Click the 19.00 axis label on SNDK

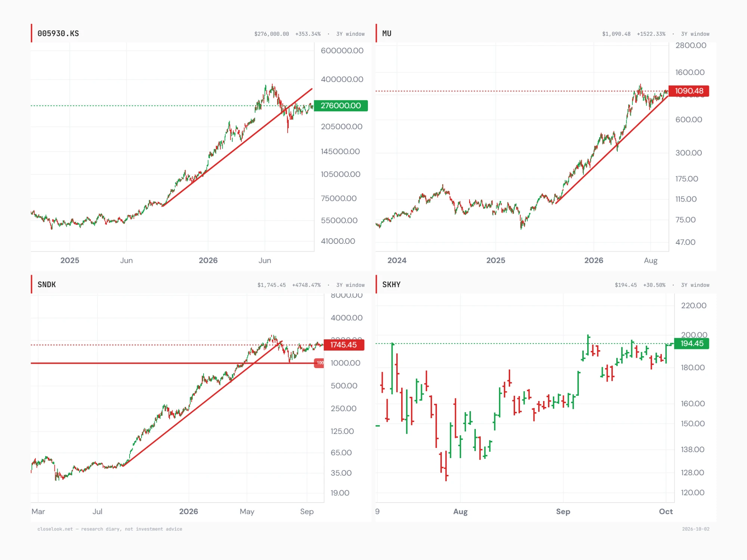340,493
